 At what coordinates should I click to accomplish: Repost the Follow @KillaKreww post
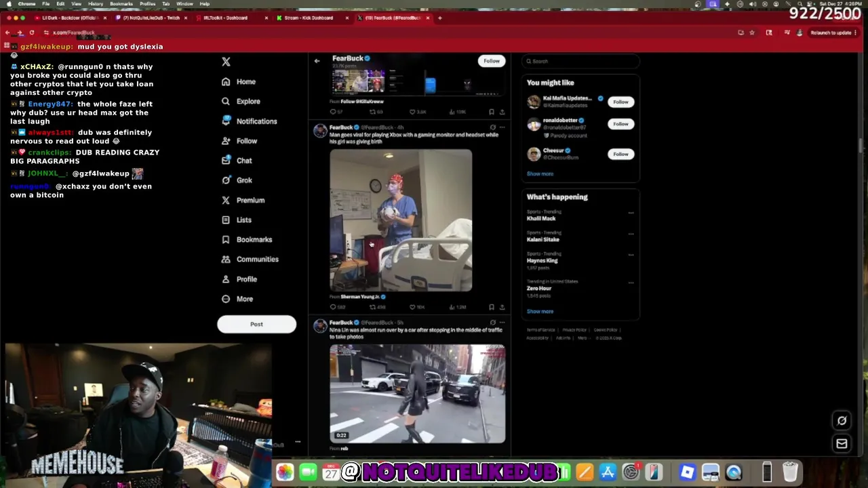click(376, 112)
